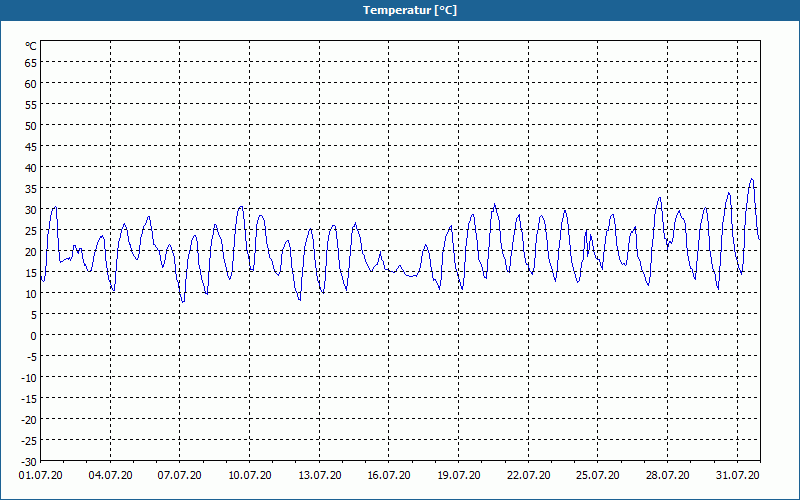Screen dimensions: 800x500
Task: Click the 04.07.20 date label
Action: (110, 476)
